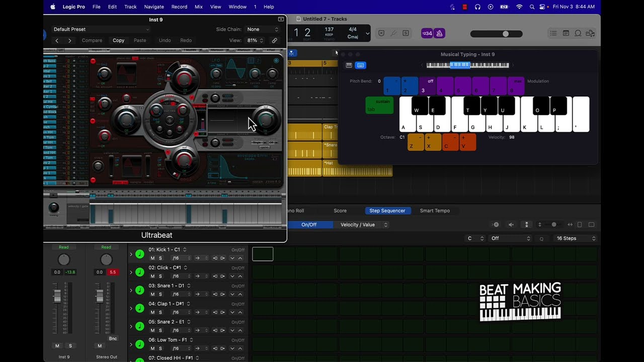Open the Side Chain None dropdown
644x362 pixels.
(262, 29)
